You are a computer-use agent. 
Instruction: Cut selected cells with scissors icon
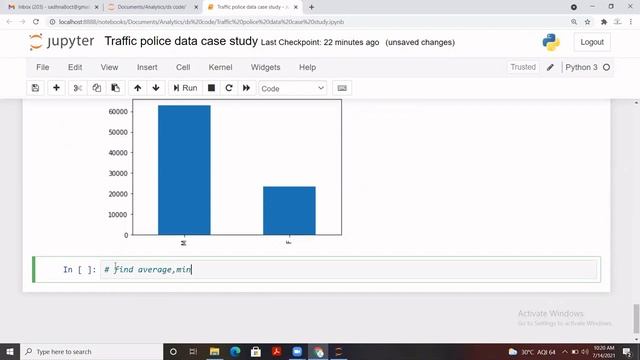(x=78, y=88)
